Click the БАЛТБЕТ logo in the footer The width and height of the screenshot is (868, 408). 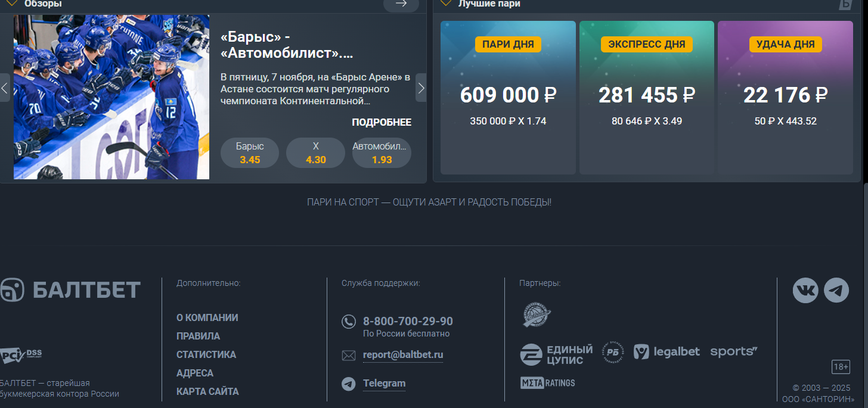coord(70,289)
